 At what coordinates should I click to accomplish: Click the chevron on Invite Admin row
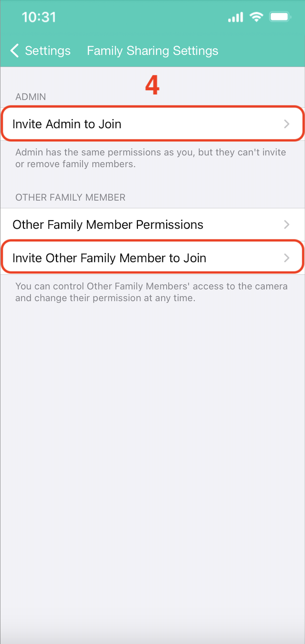[287, 124]
